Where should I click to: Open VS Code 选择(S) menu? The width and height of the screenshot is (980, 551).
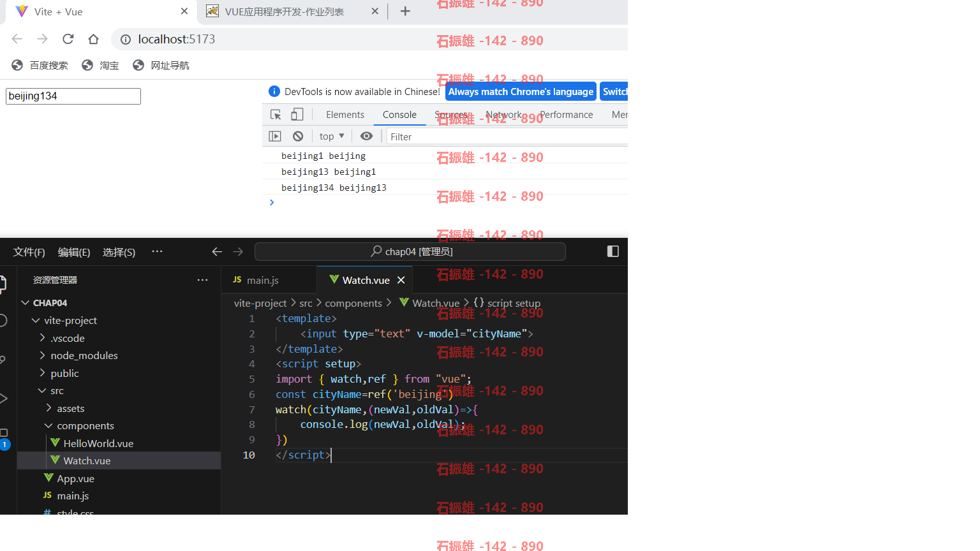(x=119, y=252)
